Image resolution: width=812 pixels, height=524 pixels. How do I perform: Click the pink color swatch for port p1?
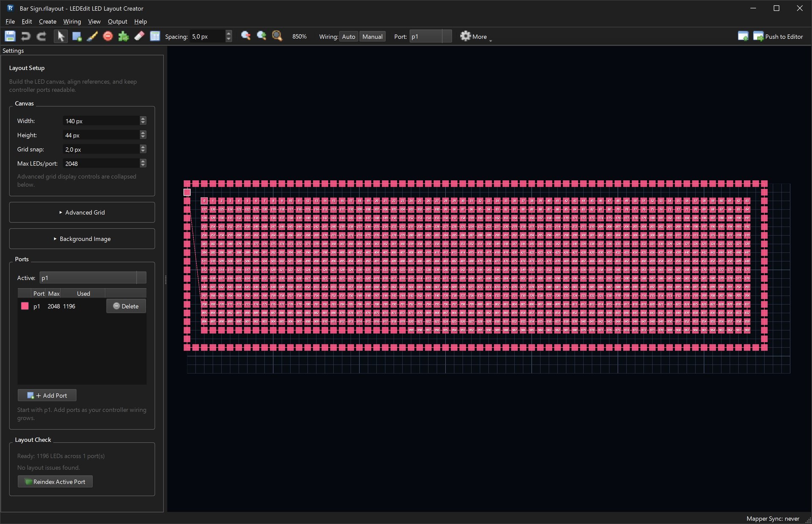[x=25, y=306]
